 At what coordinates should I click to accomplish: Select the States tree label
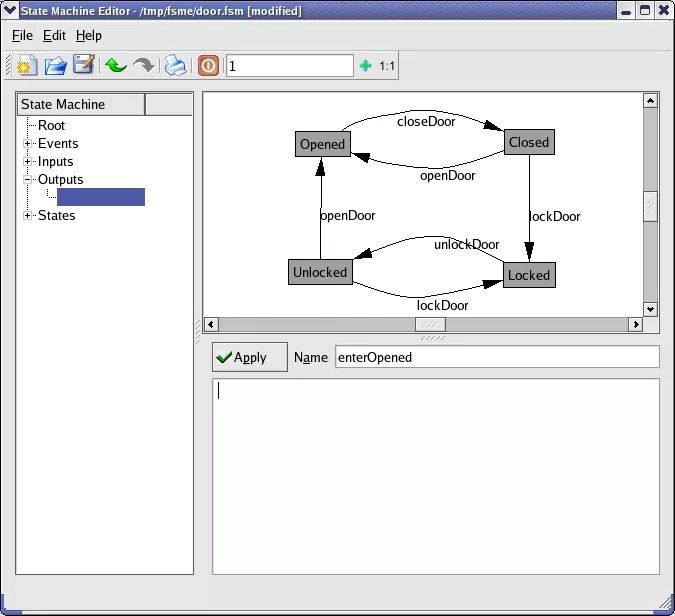[56, 215]
